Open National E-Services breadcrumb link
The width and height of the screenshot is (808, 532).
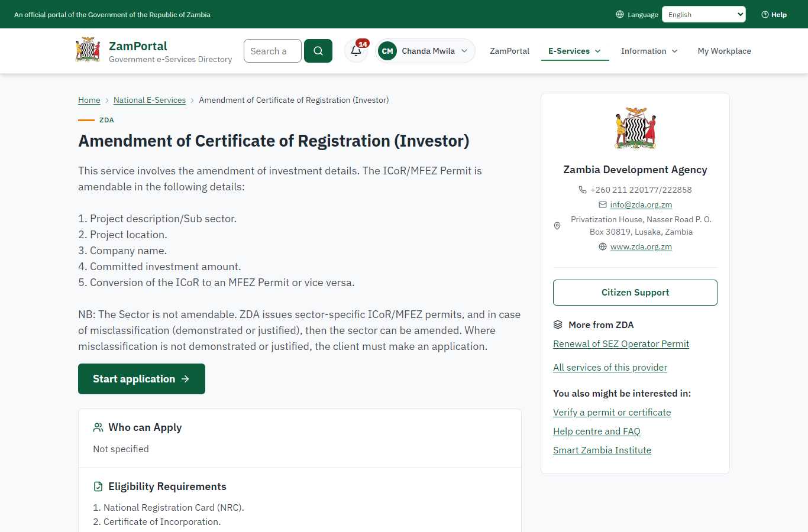pos(150,100)
